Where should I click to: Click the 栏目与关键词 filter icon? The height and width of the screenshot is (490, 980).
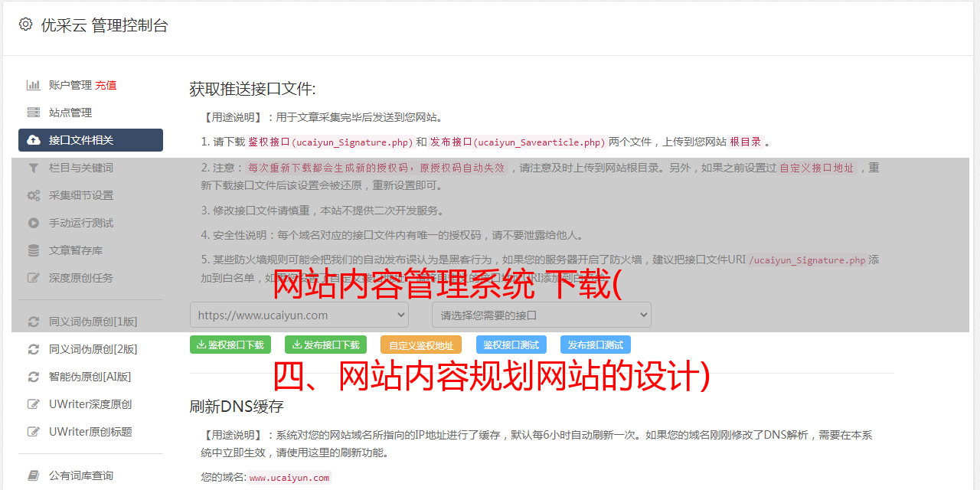34,168
